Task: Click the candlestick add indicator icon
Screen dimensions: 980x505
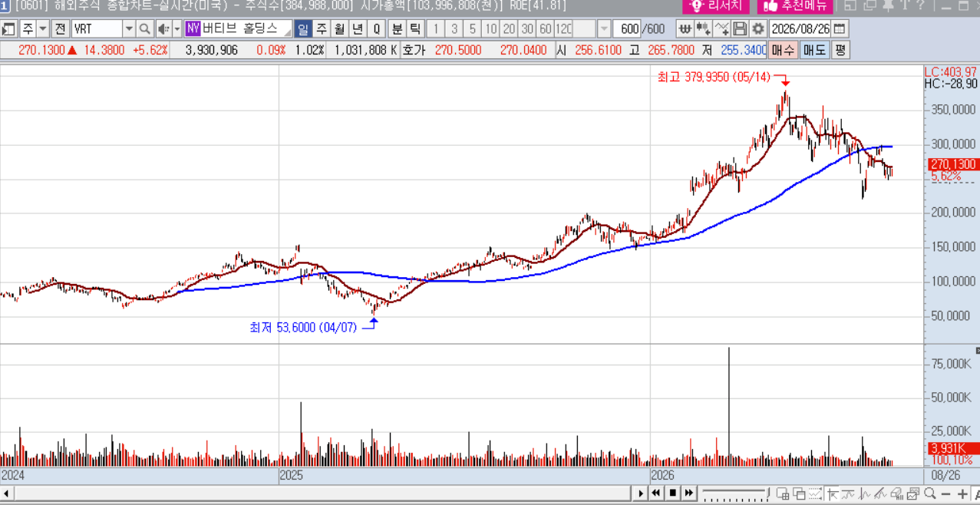Action: 702,29
